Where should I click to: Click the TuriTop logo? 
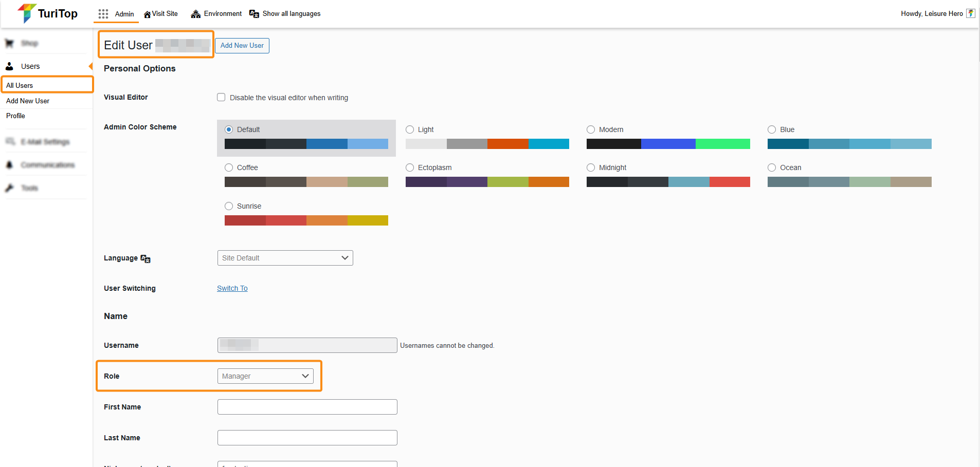[x=47, y=13]
